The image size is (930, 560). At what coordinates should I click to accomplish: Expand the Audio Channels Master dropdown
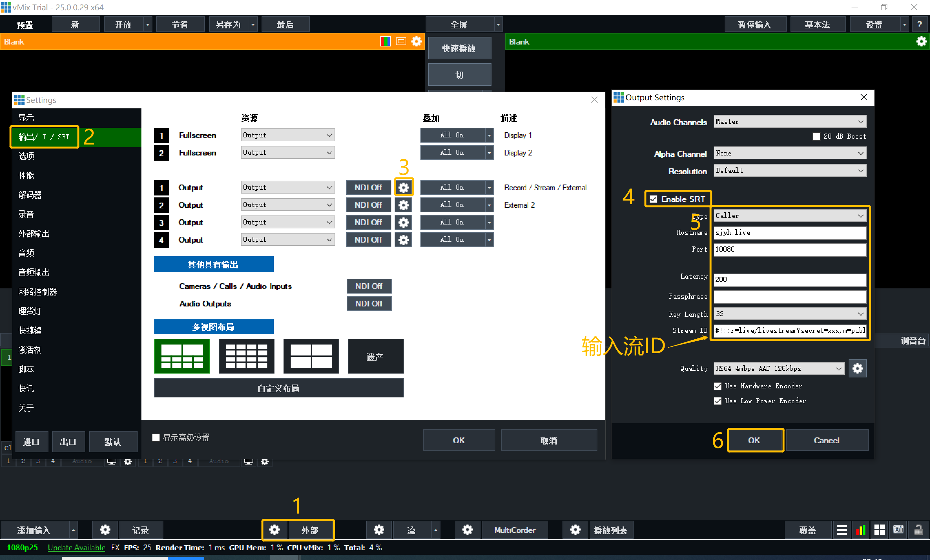(790, 122)
